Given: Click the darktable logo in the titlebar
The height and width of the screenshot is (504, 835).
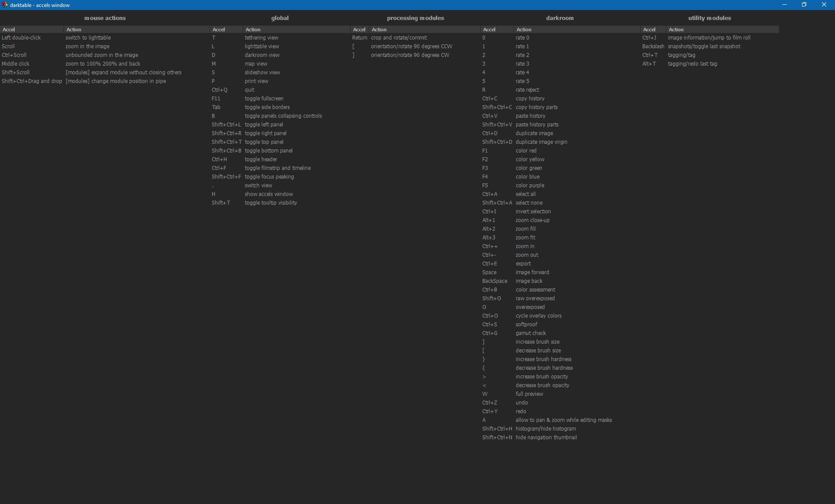Looking at the screenshot, I should click(4, 5).
